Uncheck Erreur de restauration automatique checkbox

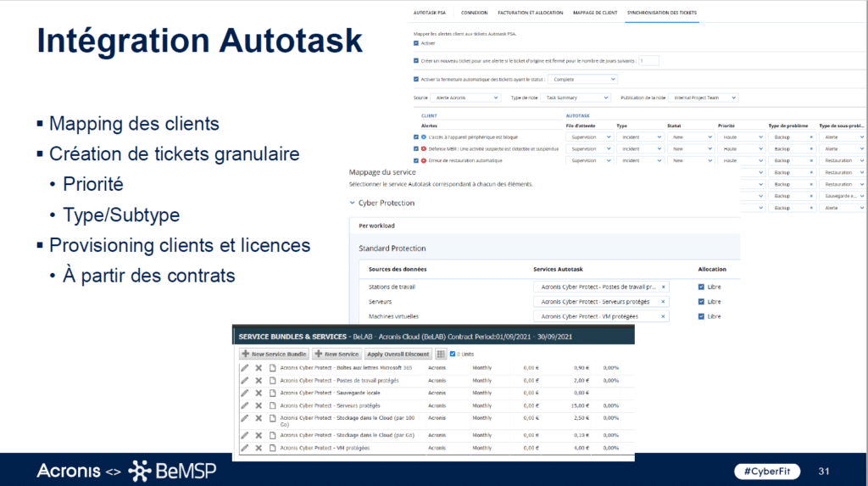pos(416,160)
